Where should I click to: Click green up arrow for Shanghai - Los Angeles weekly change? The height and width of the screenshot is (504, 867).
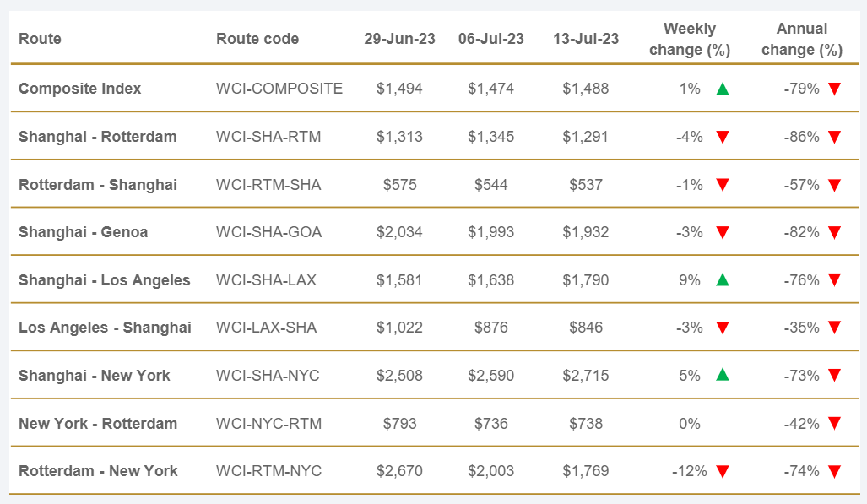click(x=722, y=280)
